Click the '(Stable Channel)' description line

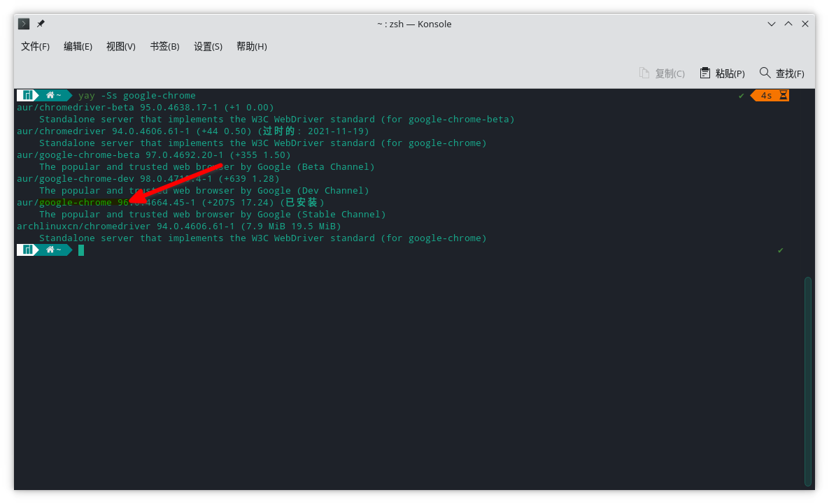click(x=213, y=215)
